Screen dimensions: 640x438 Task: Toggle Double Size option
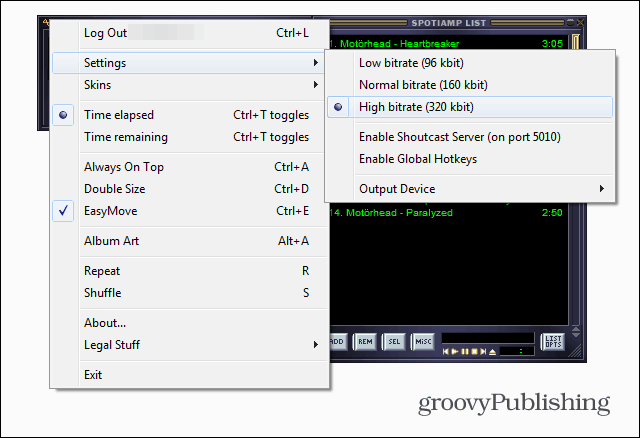pos(189,189)
